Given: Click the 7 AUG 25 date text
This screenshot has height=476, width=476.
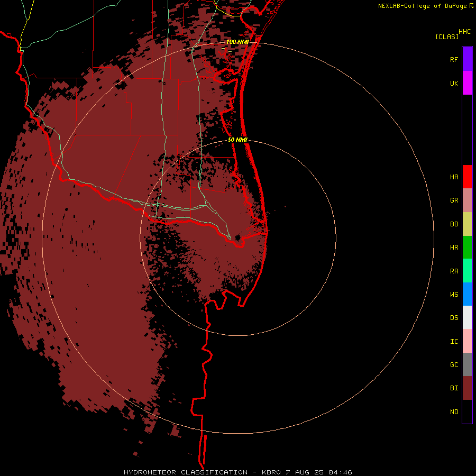Looking at the screenshot, I should click(306, 472).
